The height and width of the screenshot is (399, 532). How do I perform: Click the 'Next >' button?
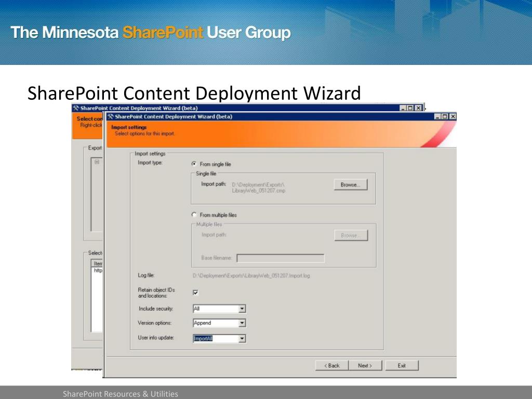click(x=365, y=365)
